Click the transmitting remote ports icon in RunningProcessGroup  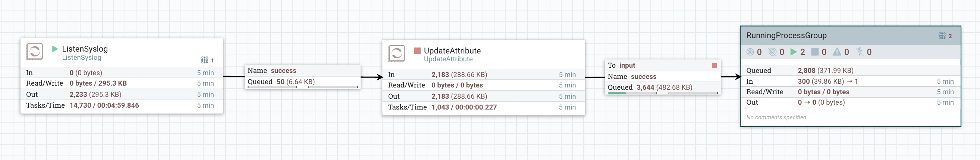750,52
